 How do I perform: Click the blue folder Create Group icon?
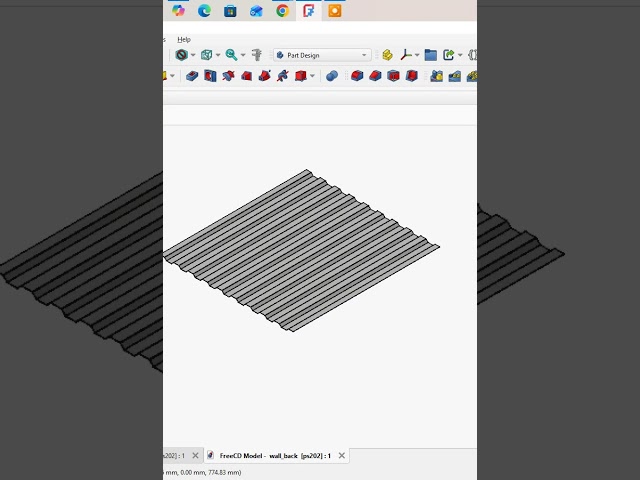(x=431, y=55)
